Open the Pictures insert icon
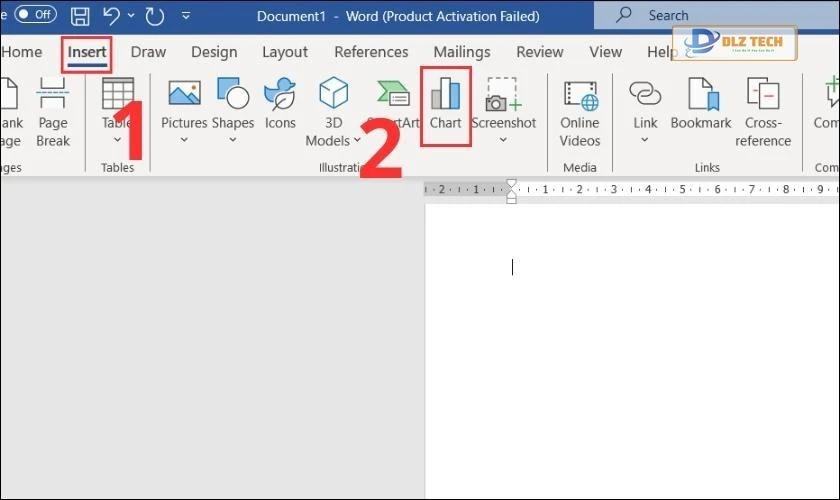The width and height of the screenshot is (840, 500). pos(184,97)
